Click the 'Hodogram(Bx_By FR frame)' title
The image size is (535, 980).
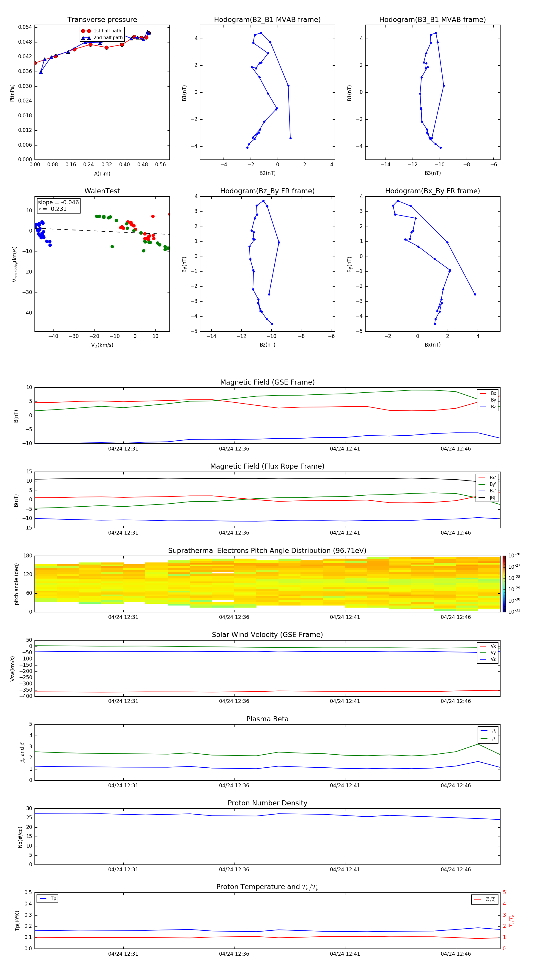(432, 191)
